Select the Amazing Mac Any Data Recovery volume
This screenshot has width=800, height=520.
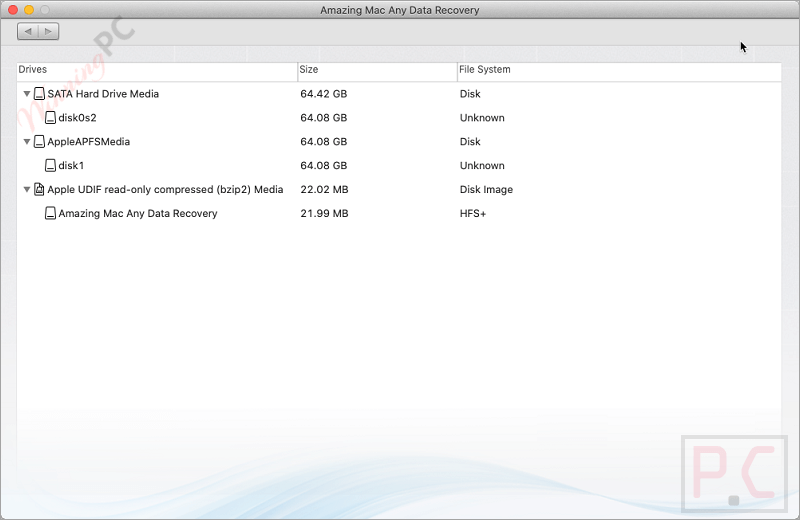(399, 214)
